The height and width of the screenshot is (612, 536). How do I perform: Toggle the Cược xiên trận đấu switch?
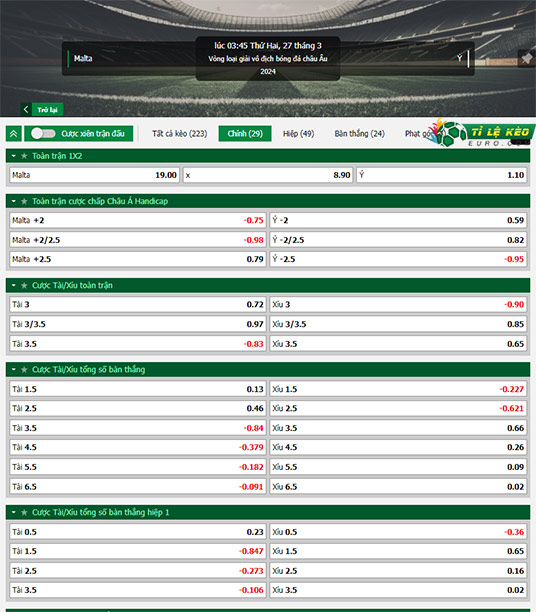pos(43,133)
